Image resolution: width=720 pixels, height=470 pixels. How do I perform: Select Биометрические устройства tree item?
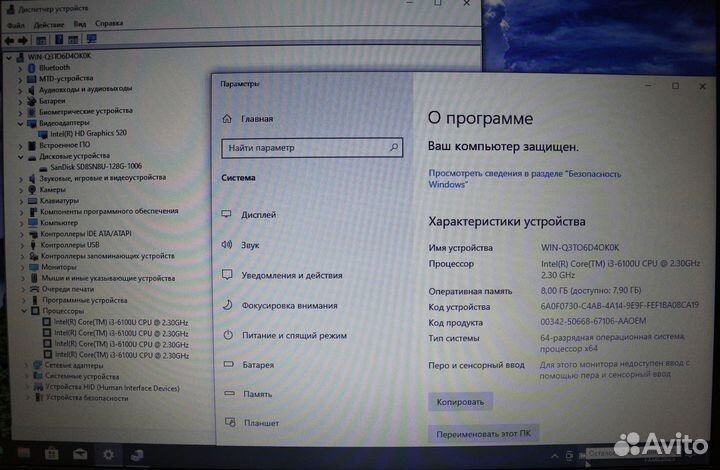[x=86, y=112]
